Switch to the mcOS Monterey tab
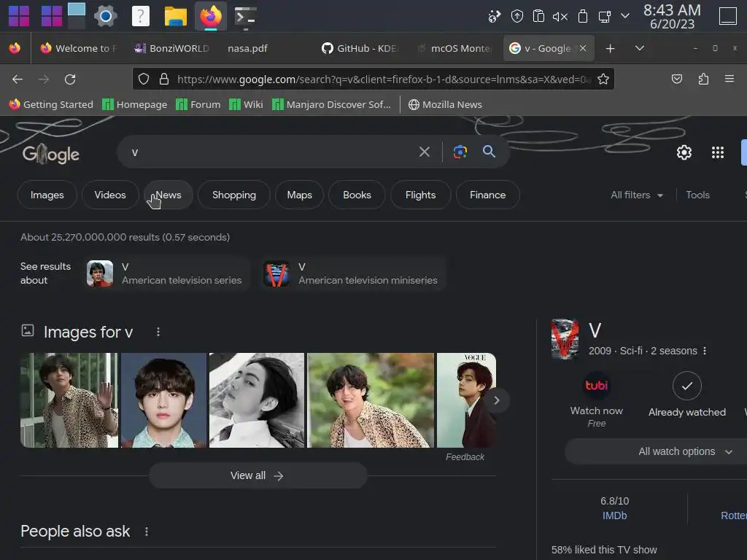747x560 pixels. (454, 48)
